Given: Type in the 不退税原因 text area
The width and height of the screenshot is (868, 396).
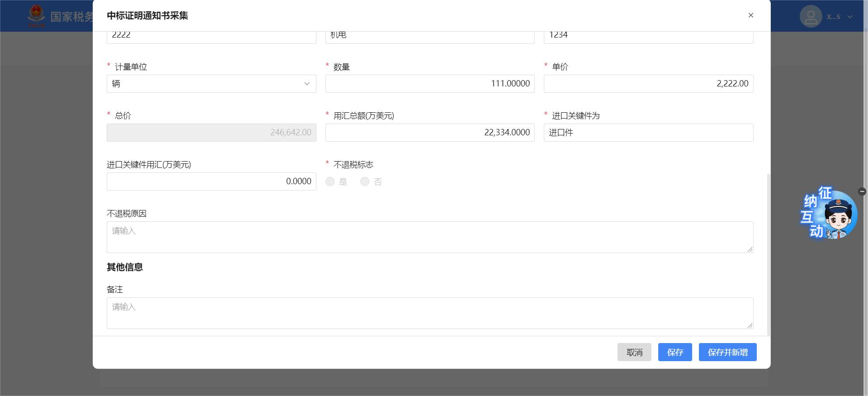Looking at the screenshot, I should pos(429,237).
